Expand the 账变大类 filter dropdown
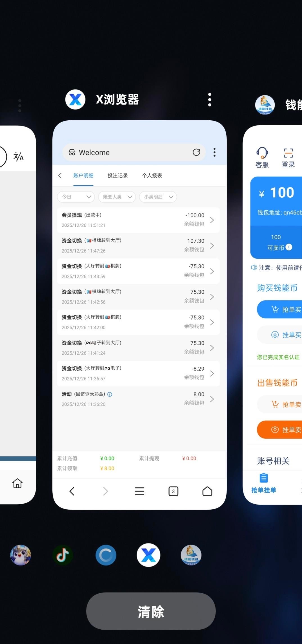The height and width of the screenshot is (644, 302). pos(117,197)
